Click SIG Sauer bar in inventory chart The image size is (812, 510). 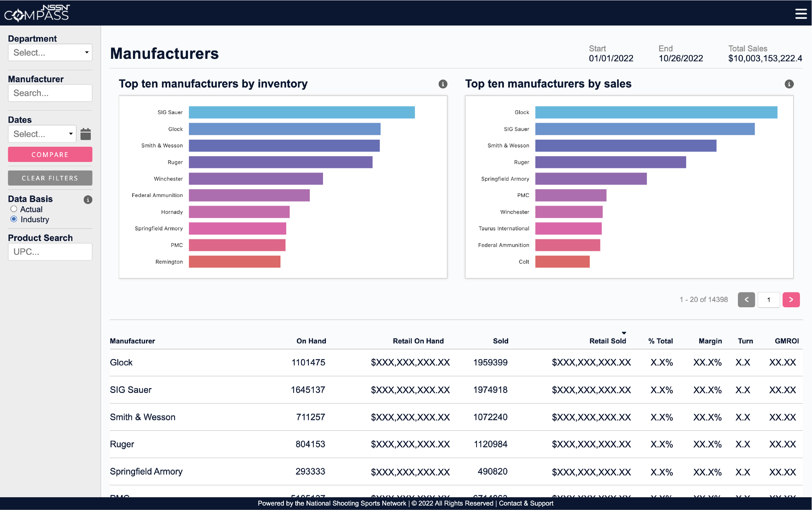[302, 112]
